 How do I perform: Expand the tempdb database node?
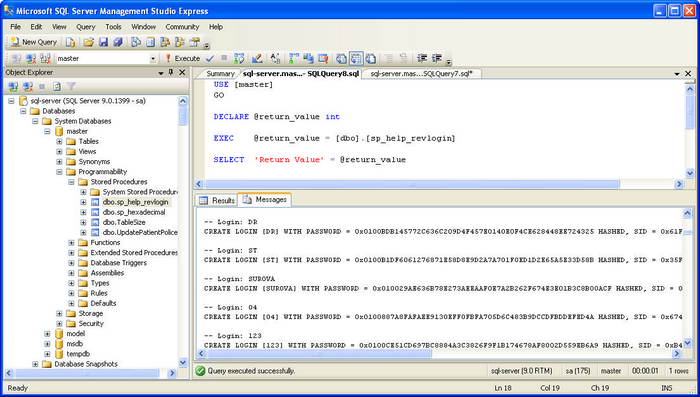point(47,354)
